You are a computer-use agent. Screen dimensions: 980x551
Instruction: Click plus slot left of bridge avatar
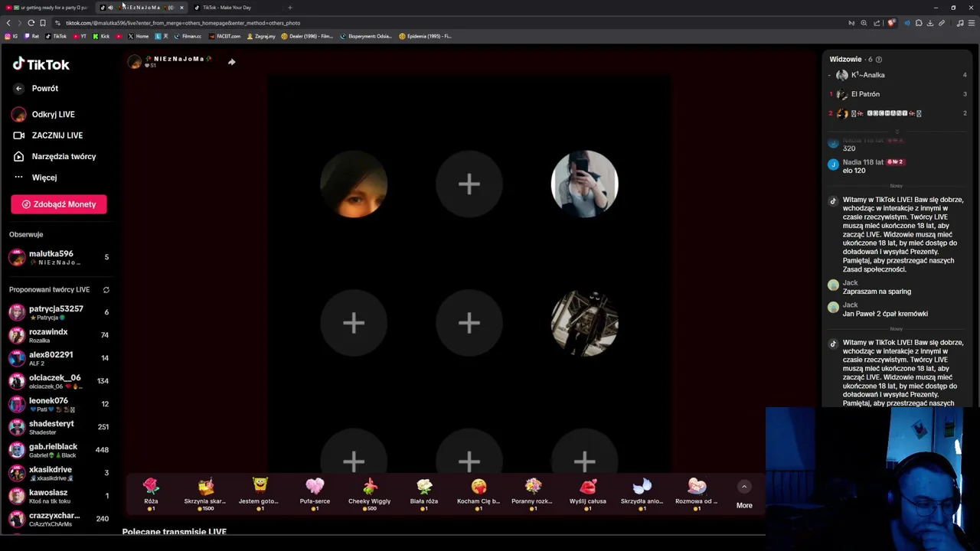469,323
